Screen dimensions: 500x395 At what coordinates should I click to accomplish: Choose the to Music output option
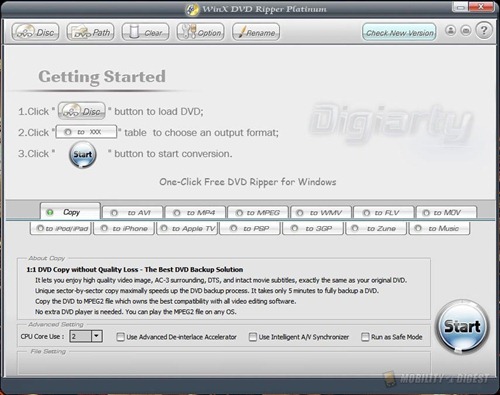(x=439, y=229)
